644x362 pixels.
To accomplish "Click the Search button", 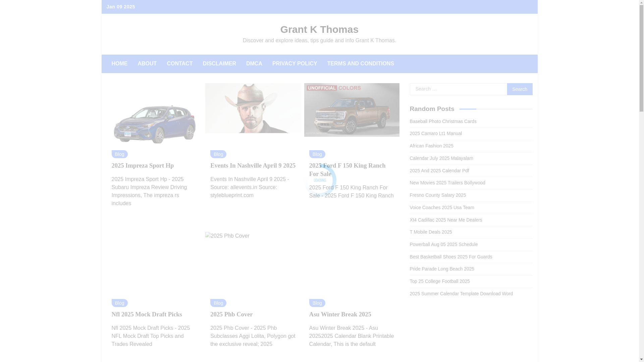I will [x=520, y=89].
